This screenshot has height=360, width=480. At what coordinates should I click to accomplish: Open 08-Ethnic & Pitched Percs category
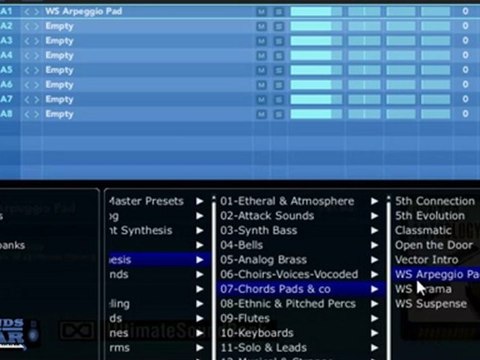(x=299, y=304)
